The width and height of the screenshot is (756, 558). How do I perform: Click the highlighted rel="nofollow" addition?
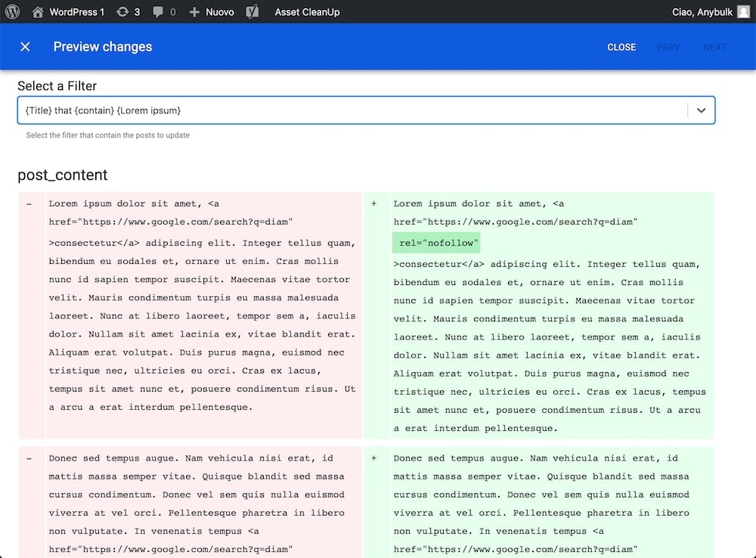[436, 243]
